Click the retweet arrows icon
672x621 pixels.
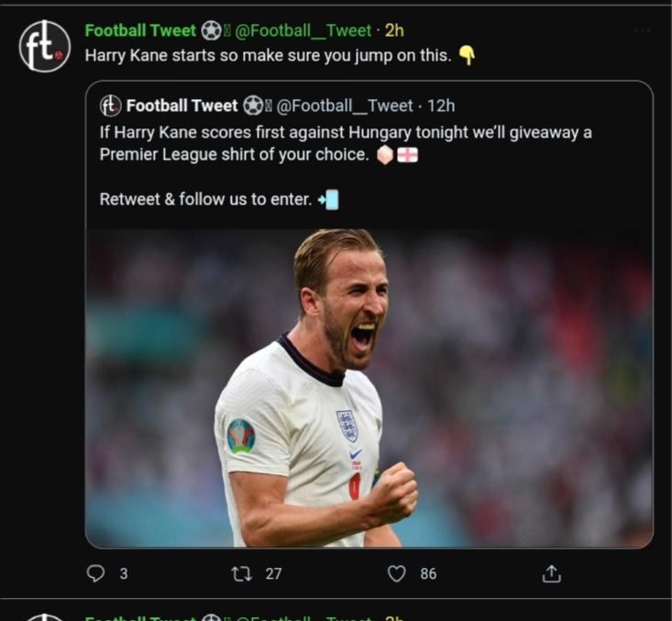[242, 573]
